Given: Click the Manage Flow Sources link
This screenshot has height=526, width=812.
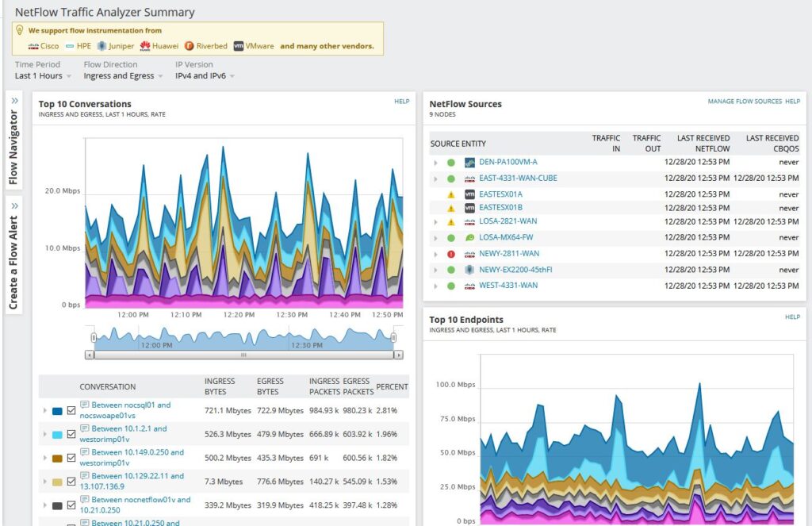Looking at the screenshot, I should (x=744, y=102).
